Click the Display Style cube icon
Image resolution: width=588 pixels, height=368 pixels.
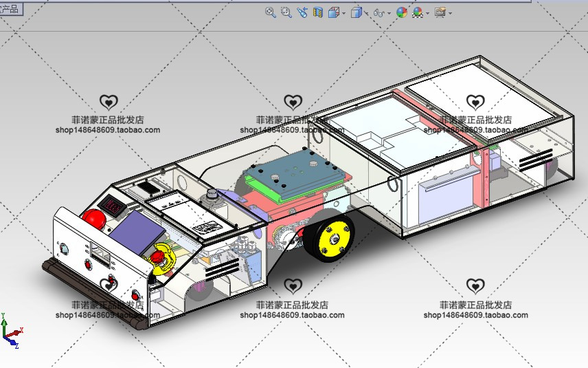click(x=357, y=12)
